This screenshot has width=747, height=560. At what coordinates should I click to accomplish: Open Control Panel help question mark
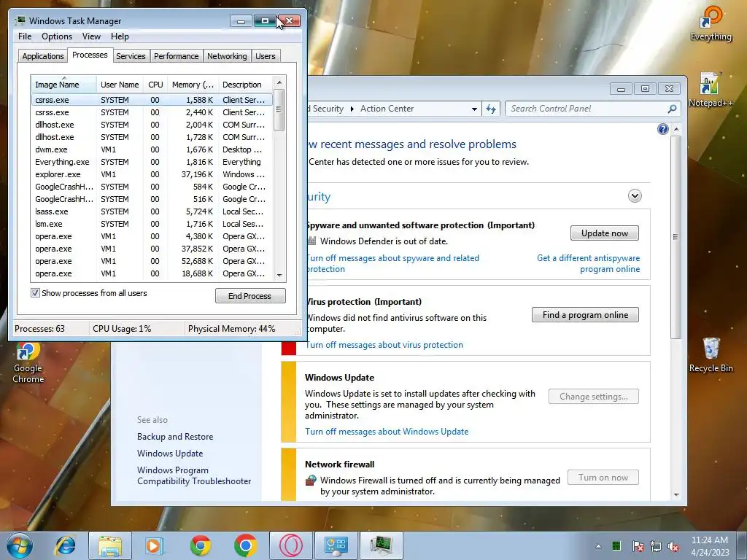tap(662, 129)
